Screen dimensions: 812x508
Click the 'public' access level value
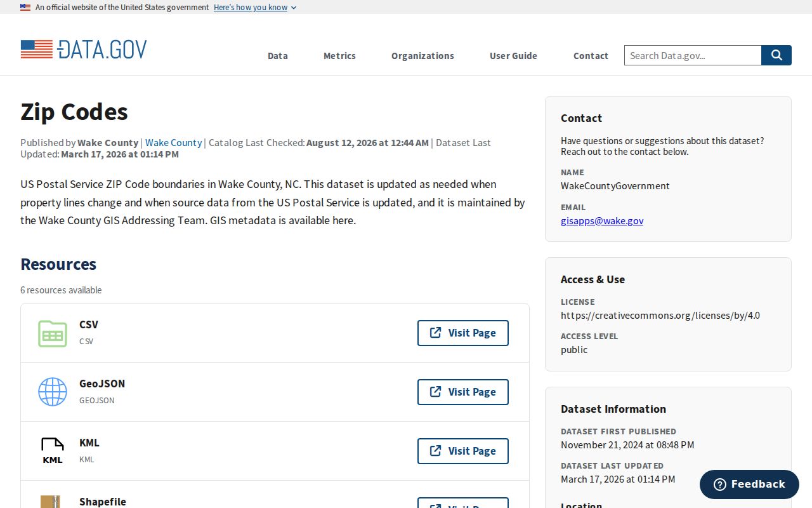coord(574,350)
